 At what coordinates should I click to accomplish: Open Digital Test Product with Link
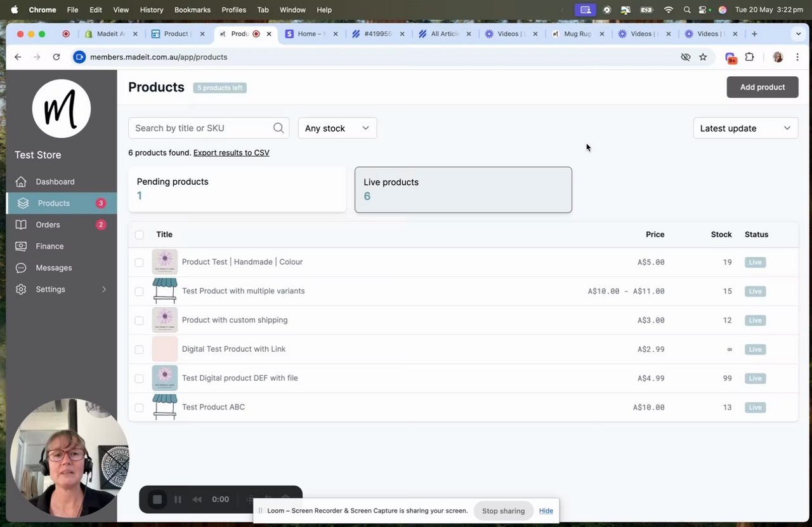tap(233, 349)
